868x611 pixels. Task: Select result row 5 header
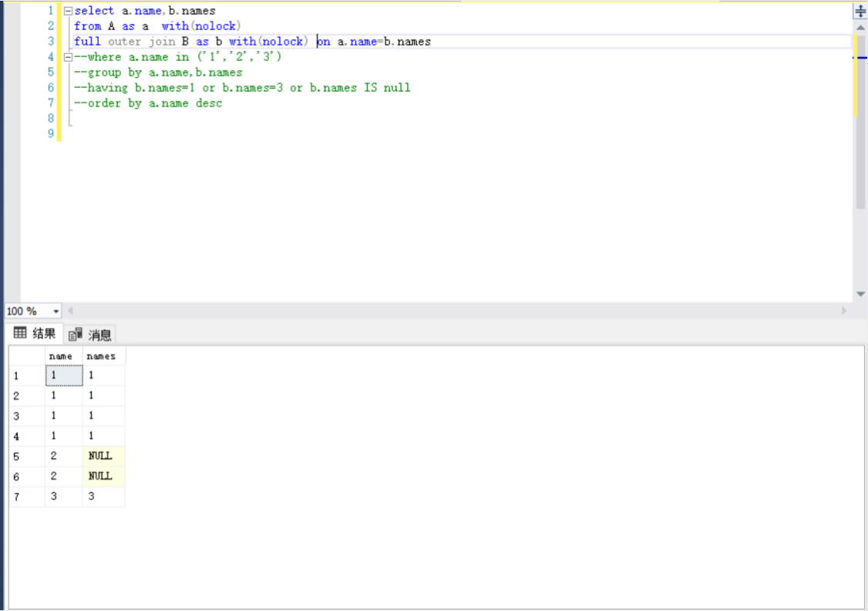coord(27,457)
